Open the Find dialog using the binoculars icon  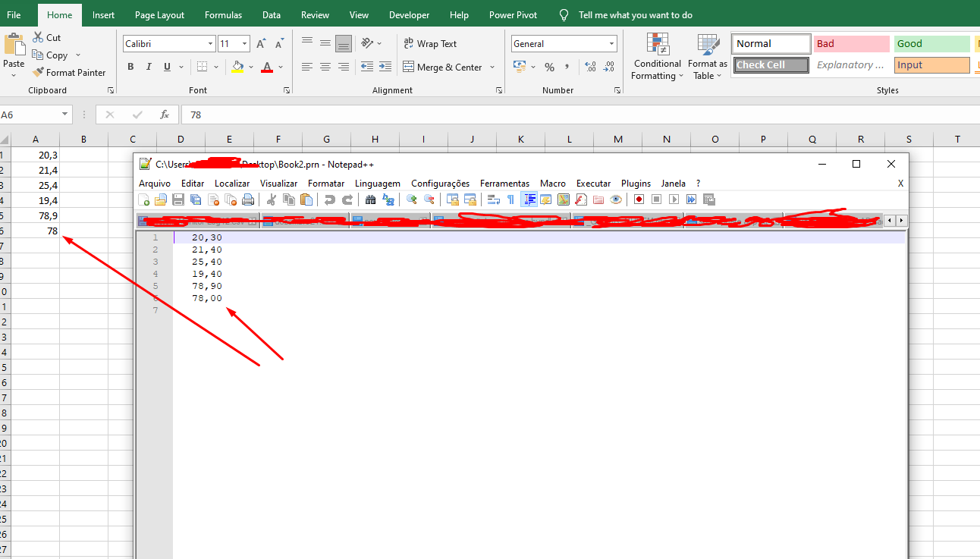[370, 199]
